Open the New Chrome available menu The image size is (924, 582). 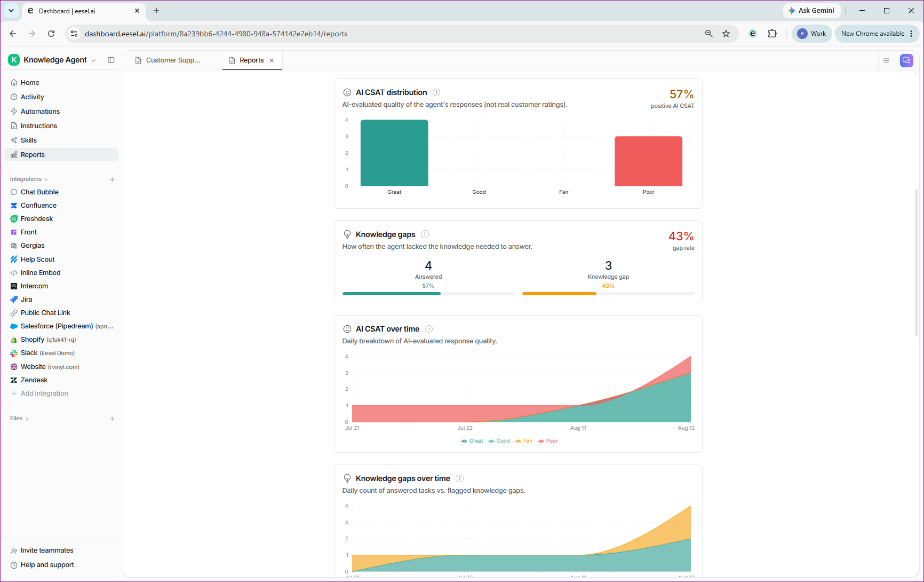tap(877, 34)
